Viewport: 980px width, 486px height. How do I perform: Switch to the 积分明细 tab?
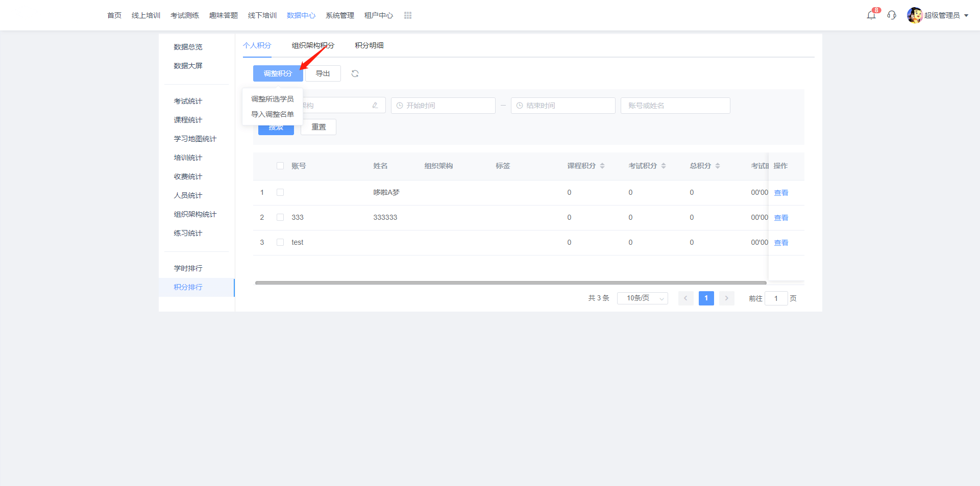[x=369, y=45]
